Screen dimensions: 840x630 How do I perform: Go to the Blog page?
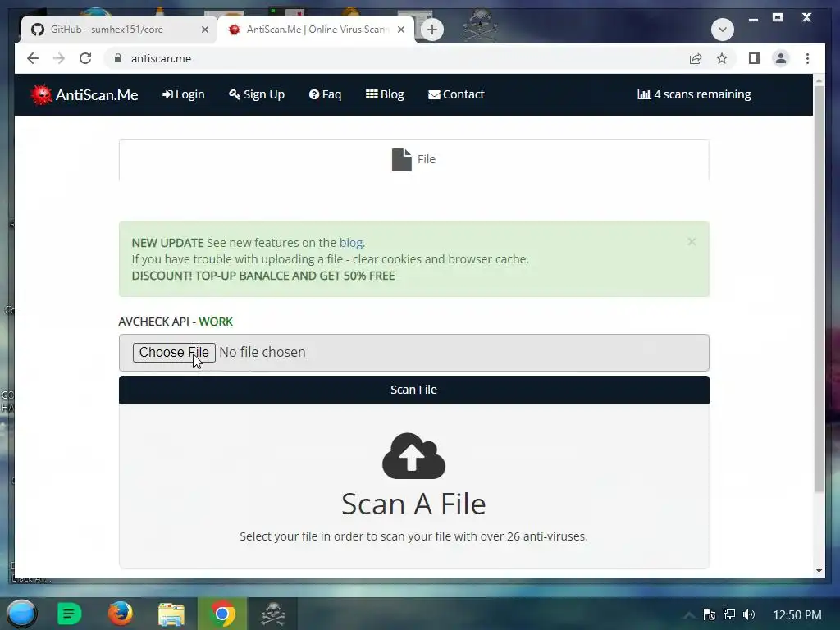pos(385,94)
